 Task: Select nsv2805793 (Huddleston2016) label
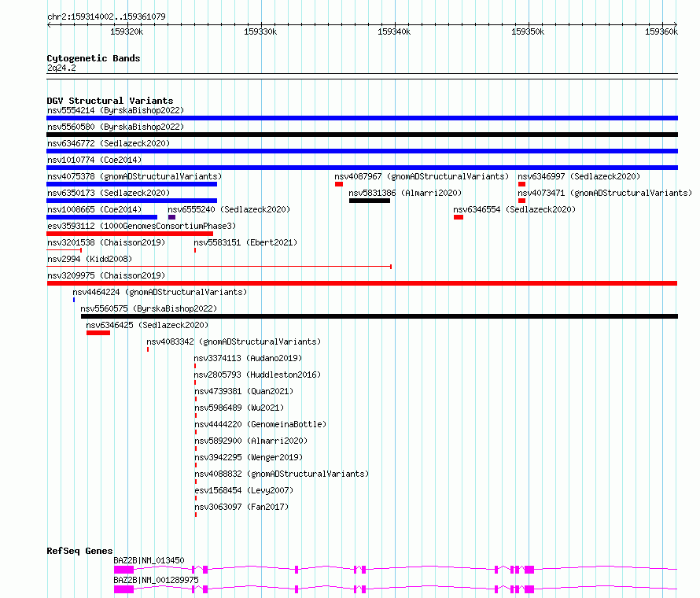258,375
